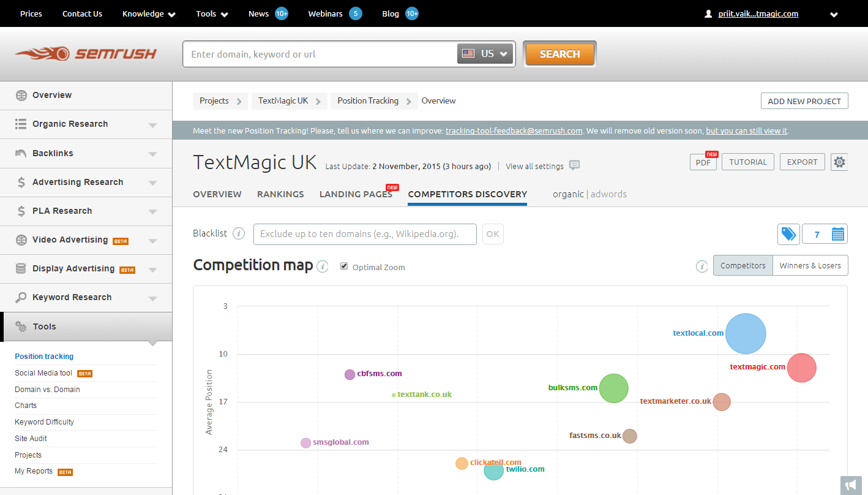Click the Overview globe icon in sidebar
Viewport: 868px width, 495px height.
click(21, 95)
